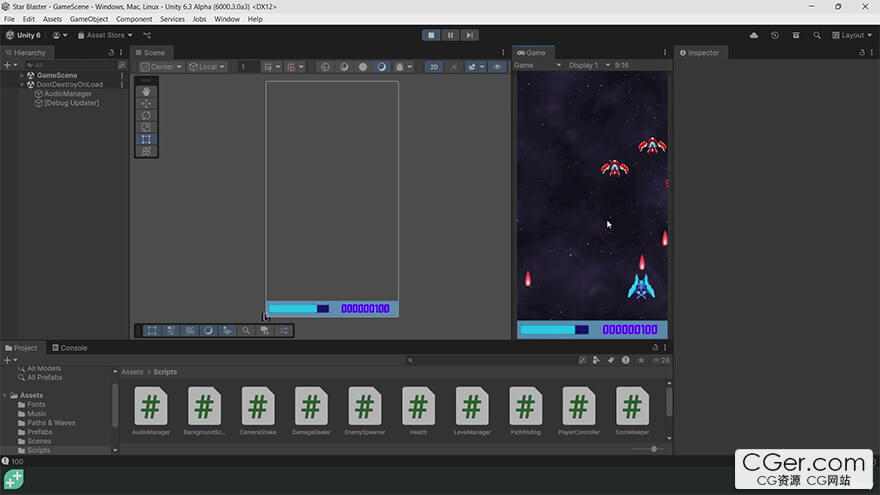The height and width of the screenshot is (495, 880).
Task: Open the Undo History icon
Action: tap(774, 35)
